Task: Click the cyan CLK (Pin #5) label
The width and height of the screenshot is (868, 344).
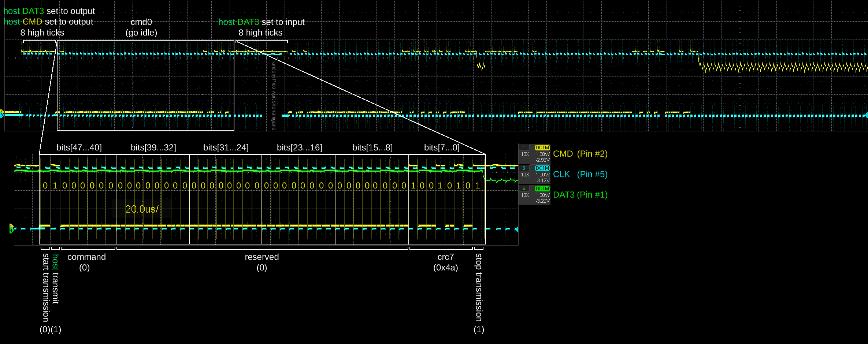Action: coord(580,174)
